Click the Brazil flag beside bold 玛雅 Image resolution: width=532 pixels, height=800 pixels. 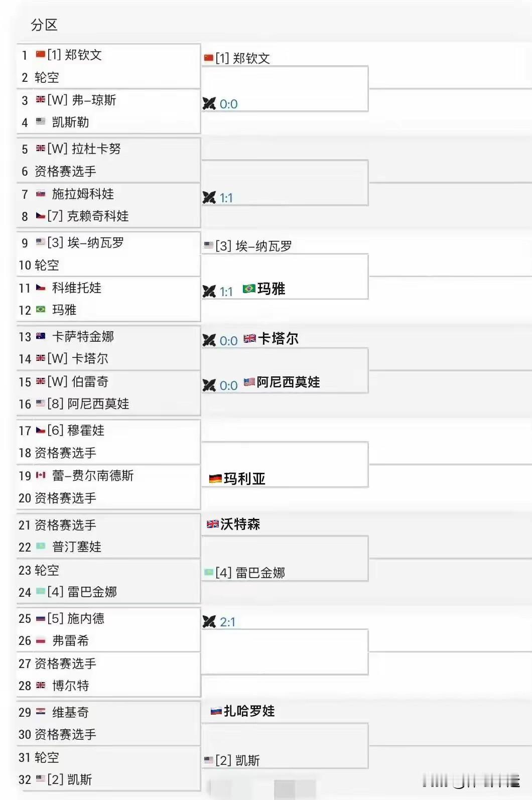(x=249, y=289)
